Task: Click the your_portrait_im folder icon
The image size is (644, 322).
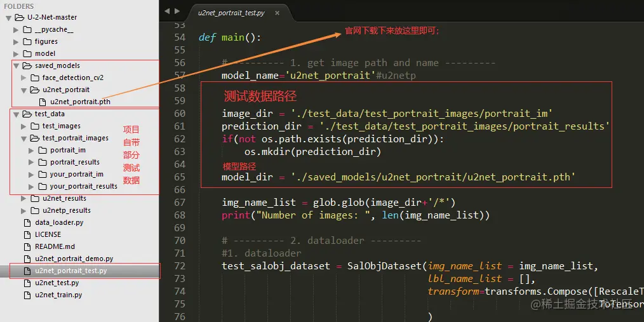Action: point(43,175)
